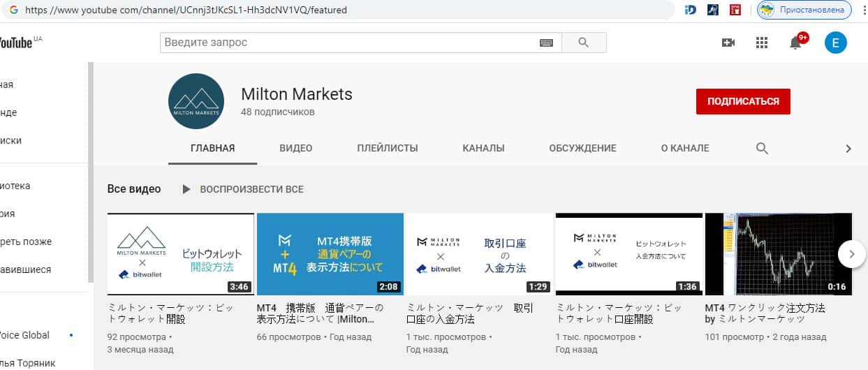
Task: Click title MT4 携帯版 通貨ペアーの表示方法について
Action: pos(321,313)
